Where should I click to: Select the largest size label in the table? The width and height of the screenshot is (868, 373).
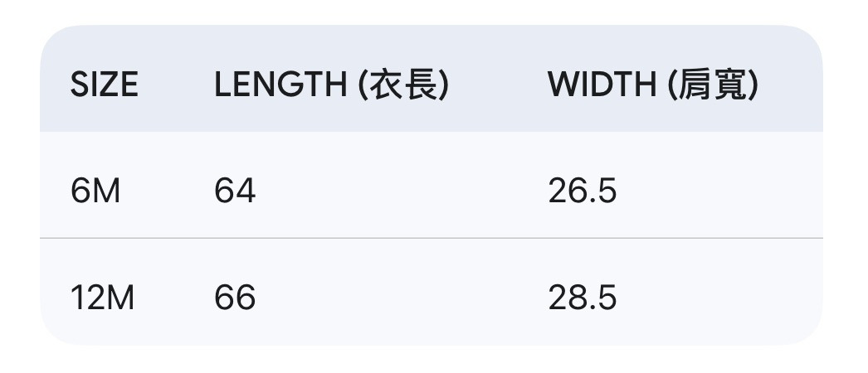point(103,298)
